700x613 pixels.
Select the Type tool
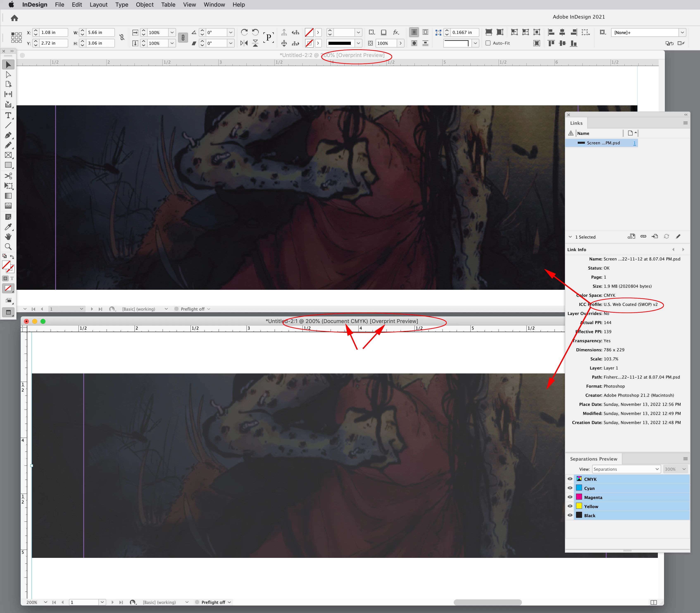tap(8, 115)
